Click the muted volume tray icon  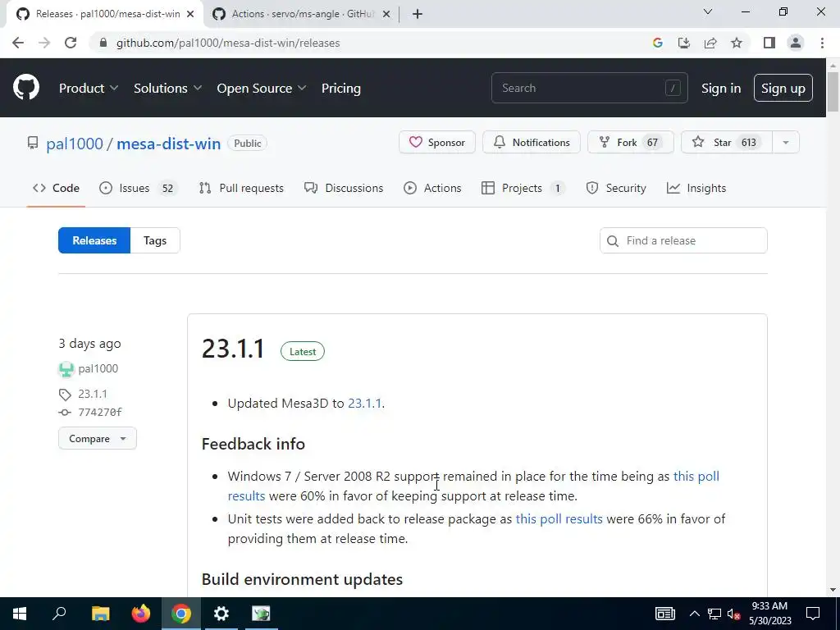pyautogui.click(x=733, y=614)
